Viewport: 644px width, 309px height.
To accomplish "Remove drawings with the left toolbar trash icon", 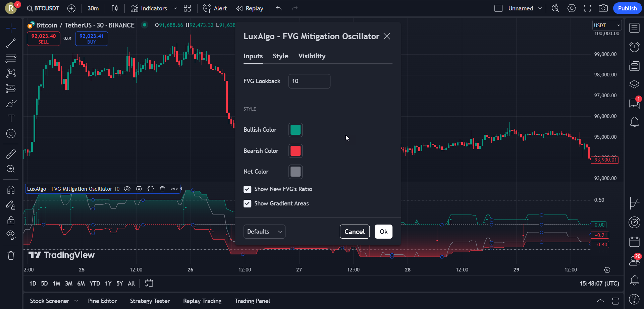I will 11,256.
